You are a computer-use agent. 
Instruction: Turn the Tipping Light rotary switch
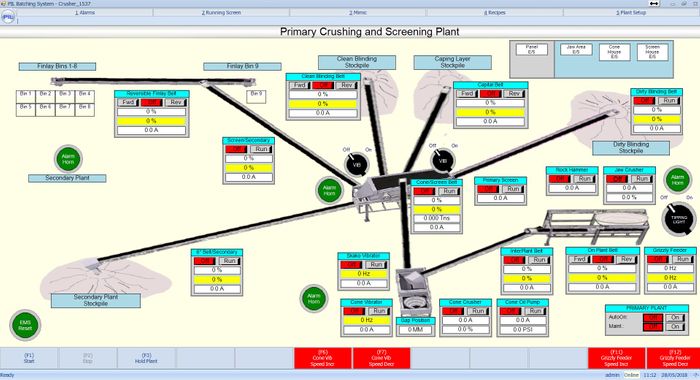tap(679, 219)
